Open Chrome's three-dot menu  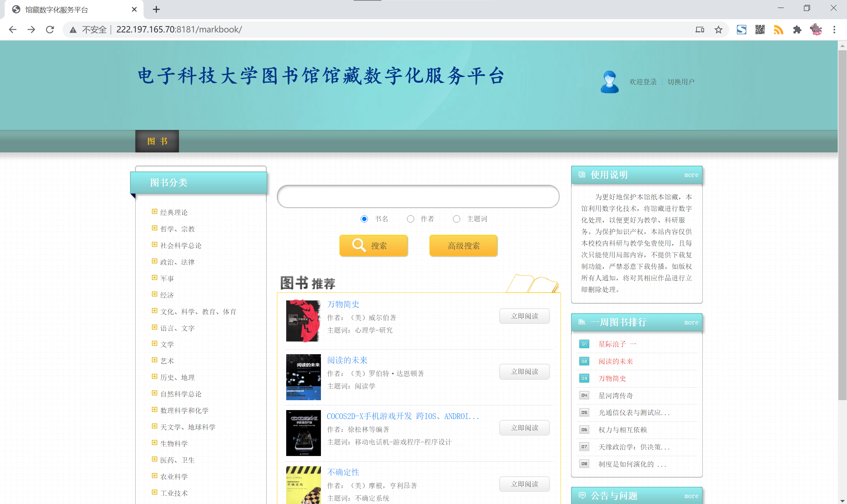[834, 29]
